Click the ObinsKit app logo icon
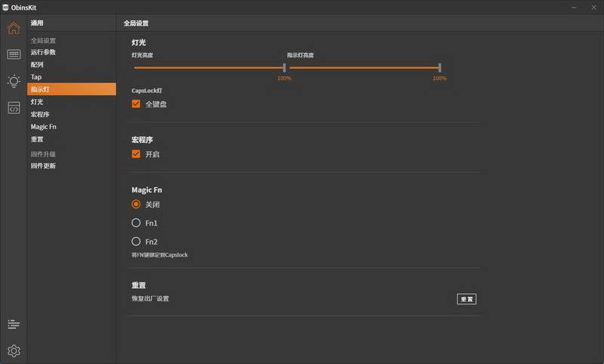This screenshot has width=604, height=364. click(x=5, y=7)
